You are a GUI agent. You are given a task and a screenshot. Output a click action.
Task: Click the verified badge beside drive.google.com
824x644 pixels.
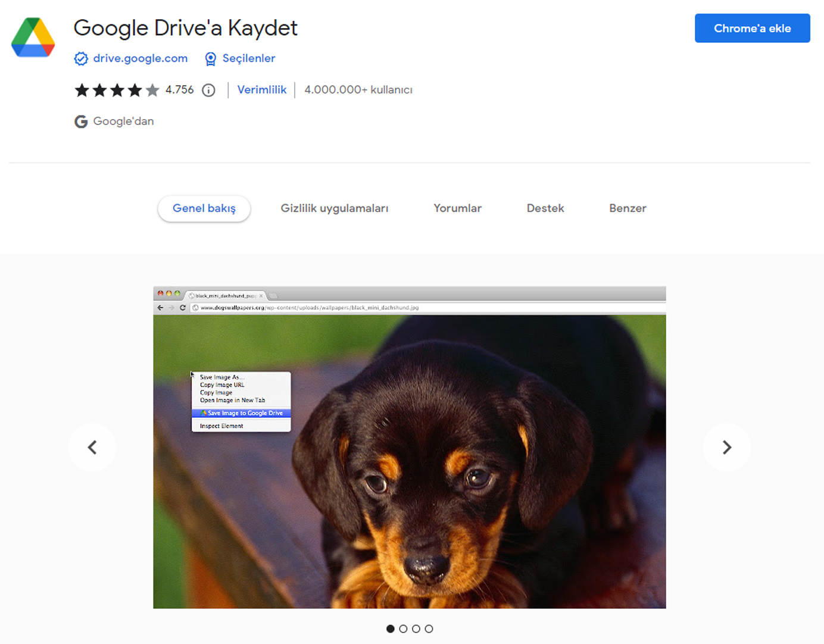point(81,58)
